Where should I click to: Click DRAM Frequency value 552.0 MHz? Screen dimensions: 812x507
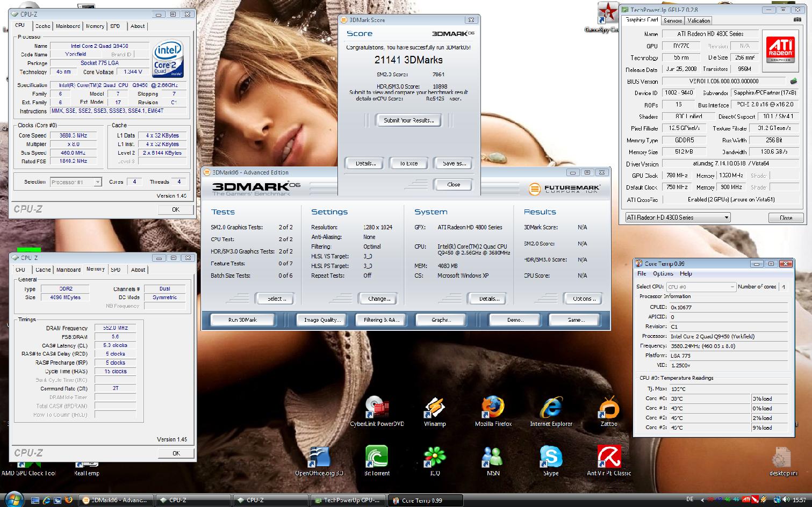115,328
